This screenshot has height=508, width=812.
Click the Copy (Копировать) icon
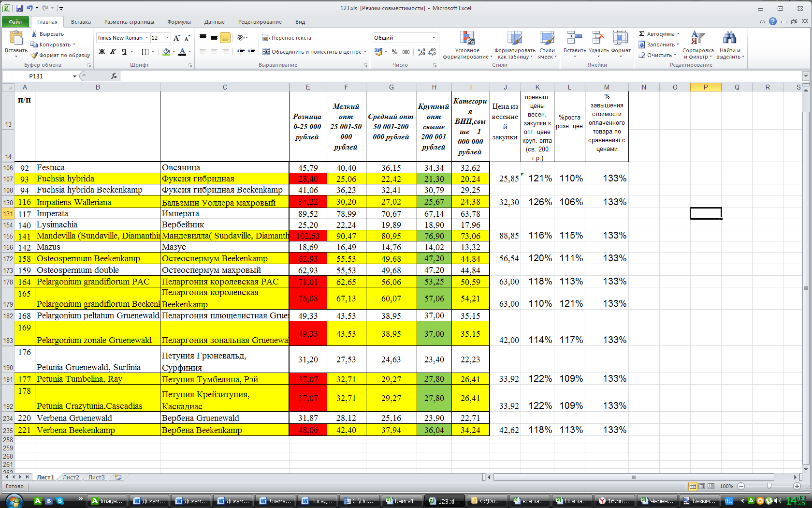pos(34,45)
